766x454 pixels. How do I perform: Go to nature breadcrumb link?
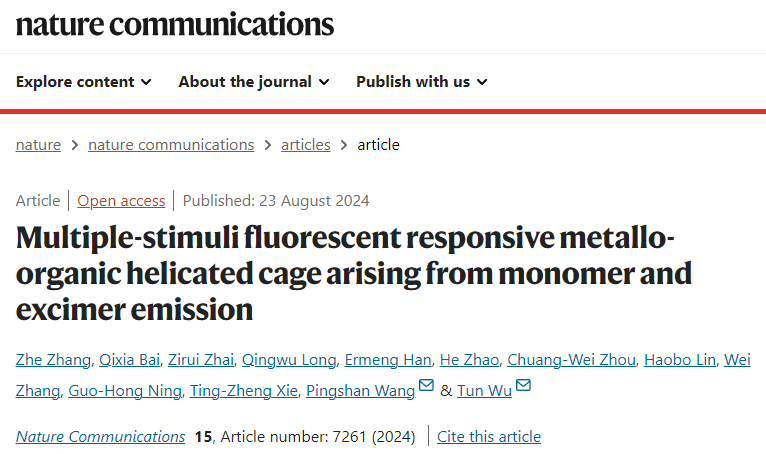pos(38,144)
